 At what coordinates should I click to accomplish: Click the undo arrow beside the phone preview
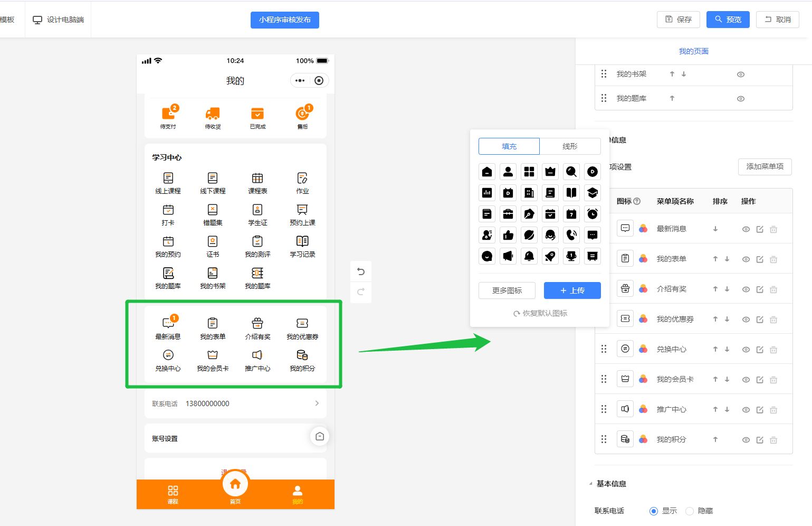point(361,271)
